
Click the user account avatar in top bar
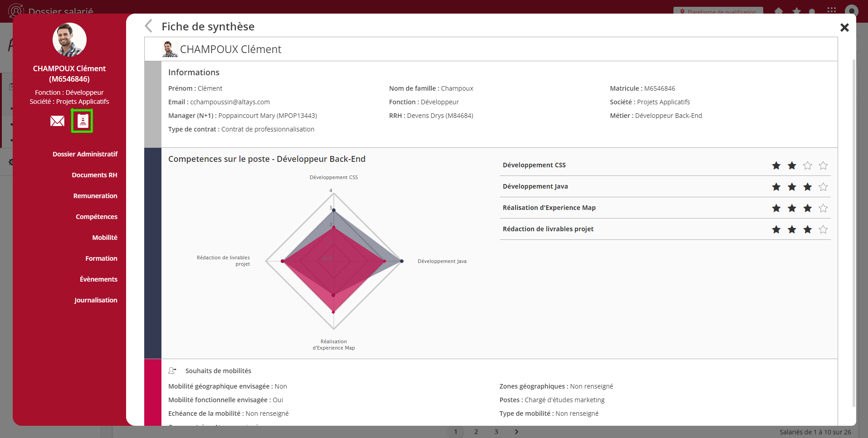[851, 10]
